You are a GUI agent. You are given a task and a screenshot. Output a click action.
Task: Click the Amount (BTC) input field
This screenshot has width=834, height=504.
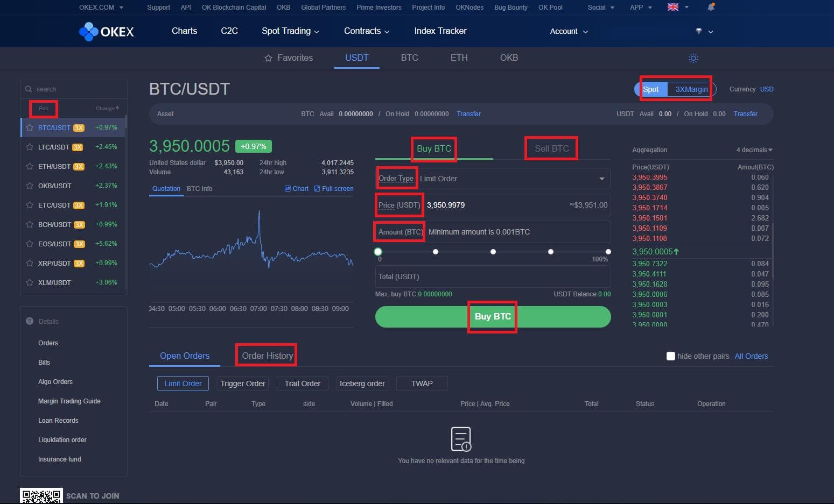(x=493, y=232)
